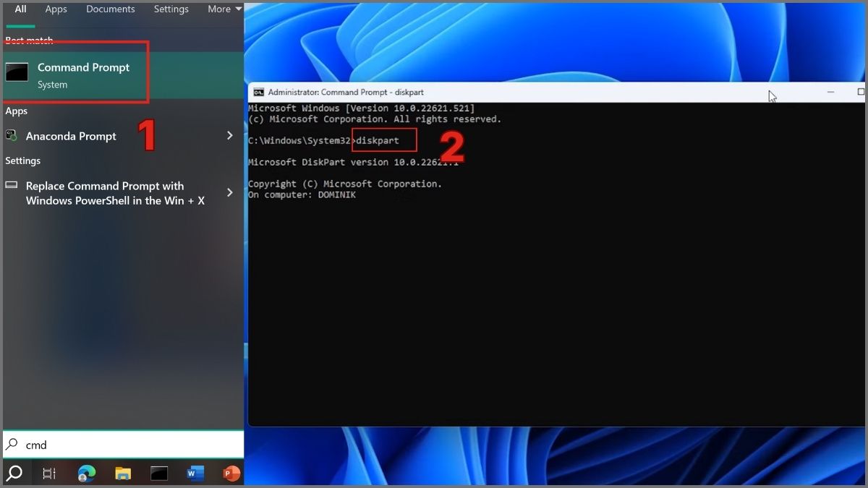
Task: Click 'Microsoft DiskPart version' line
Action: (353, 162)
